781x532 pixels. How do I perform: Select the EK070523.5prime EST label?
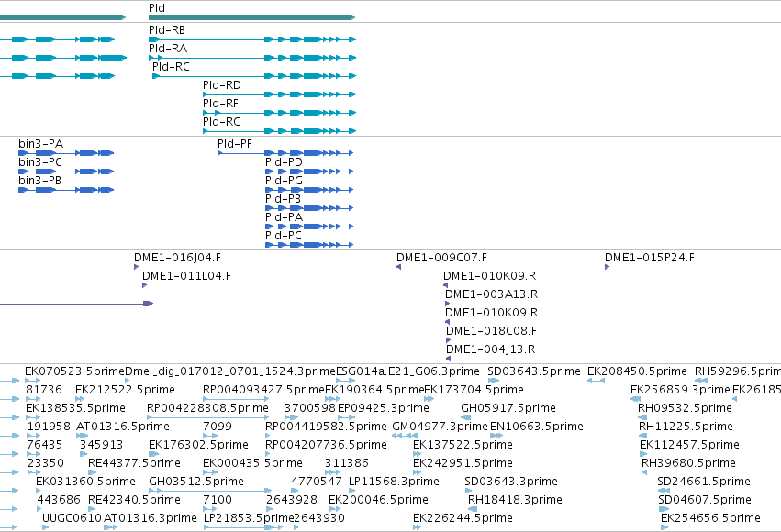[x=74, y=371]
